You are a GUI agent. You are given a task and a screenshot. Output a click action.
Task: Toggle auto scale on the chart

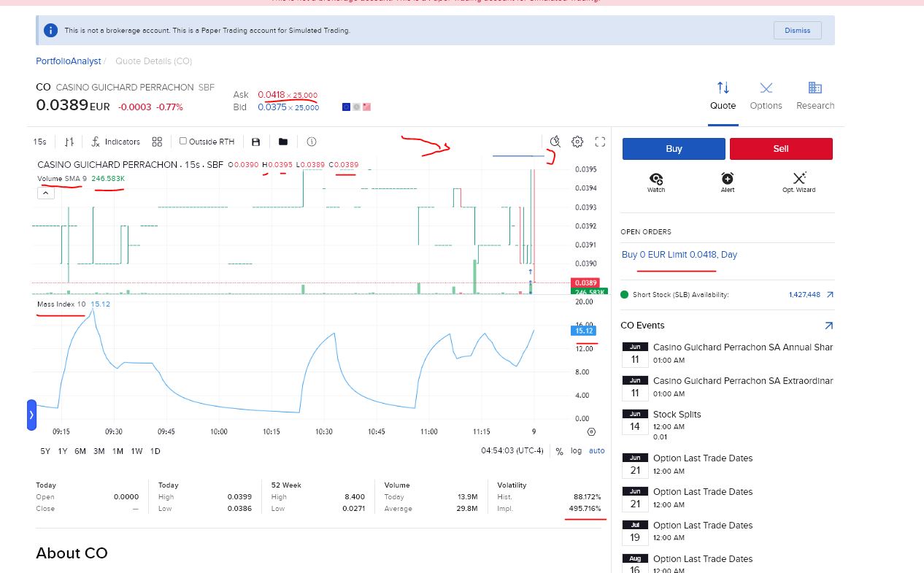597,451
